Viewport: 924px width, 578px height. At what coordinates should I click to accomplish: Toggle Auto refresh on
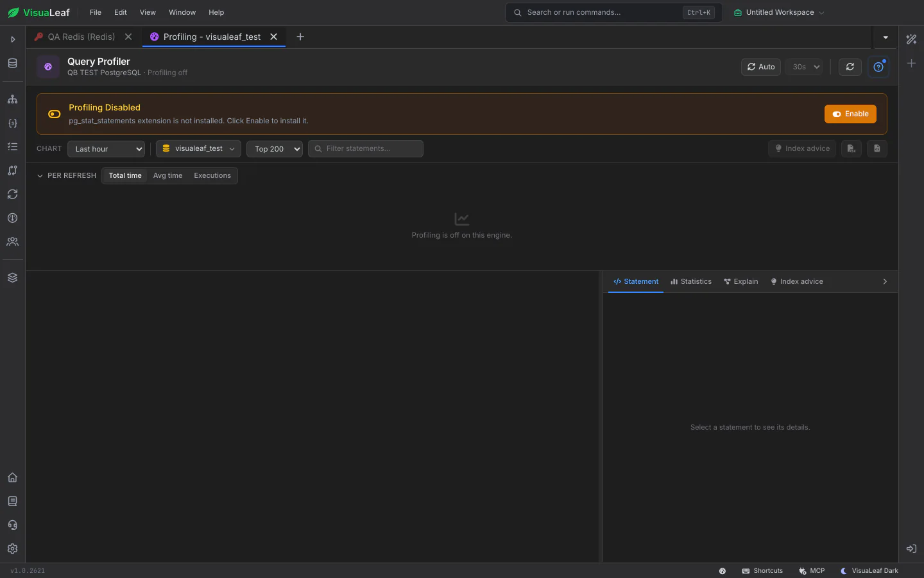tap(761, 67)
